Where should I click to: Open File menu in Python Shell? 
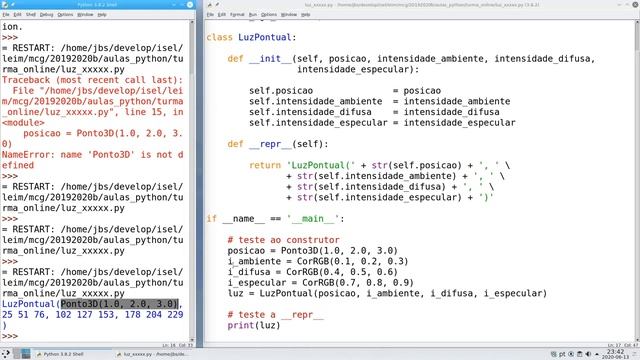pyautogui.click(x=6, y=14)
